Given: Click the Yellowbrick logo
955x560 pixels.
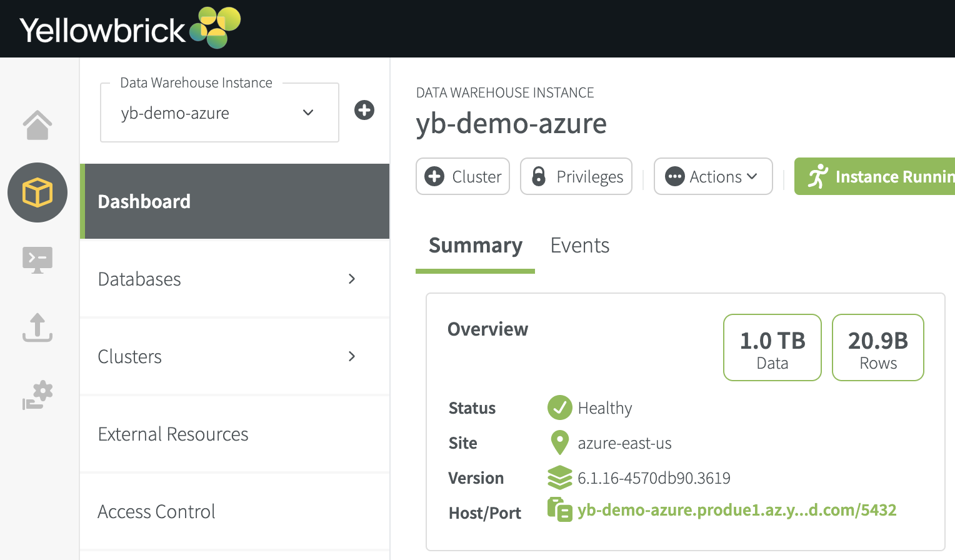Looking at the screenshot, I should coord(130,28).
